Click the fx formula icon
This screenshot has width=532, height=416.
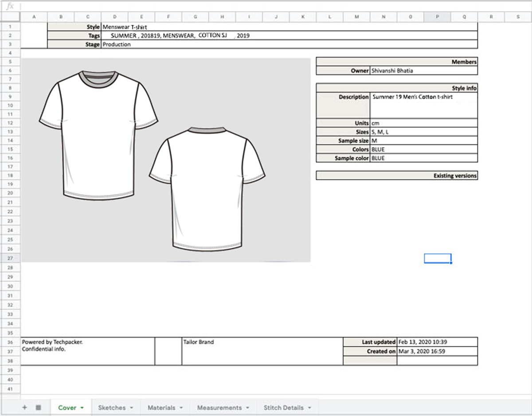(9, 7)
